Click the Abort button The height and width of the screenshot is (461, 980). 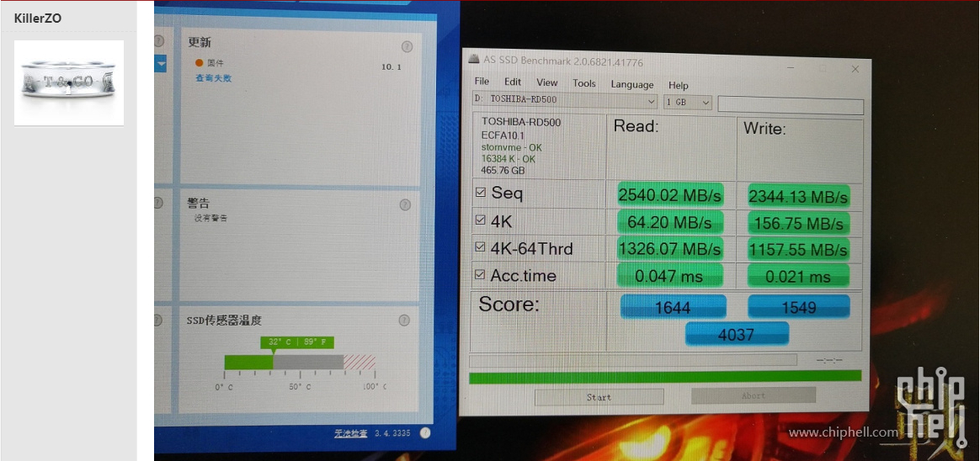754,395
